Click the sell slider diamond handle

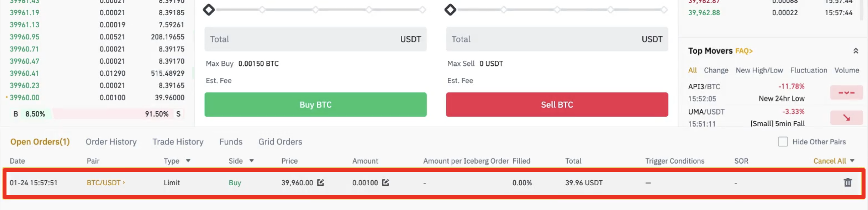click(x=450, y=10)
